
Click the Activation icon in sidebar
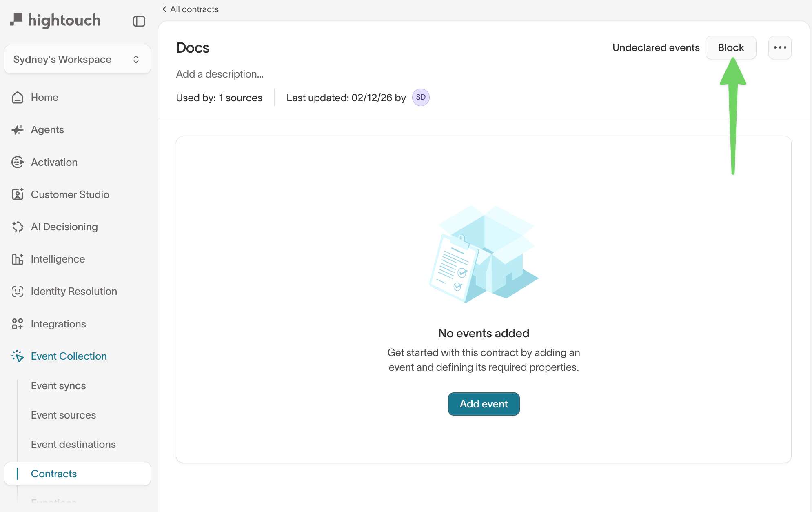point(18,162)
